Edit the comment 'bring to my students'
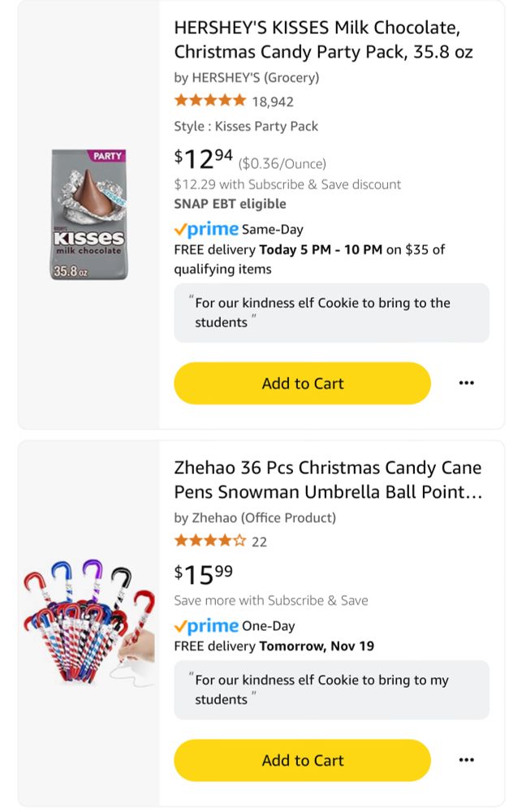 331,689
